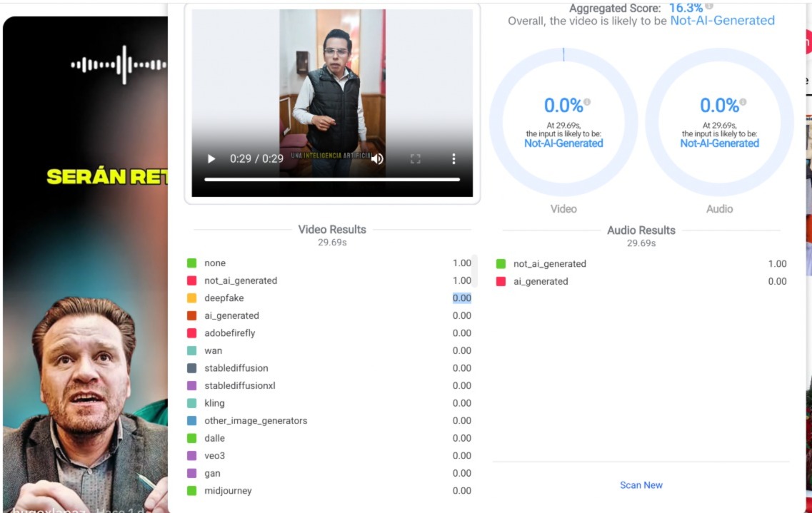Click the veo3 result label
The height and width of the screenshot is (513, 812).
click(214, 456)
